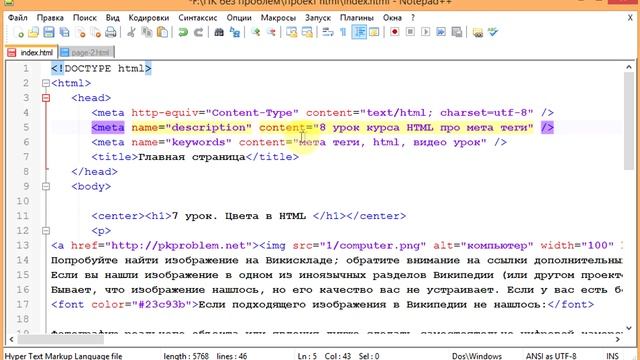
Task: Open the ? help menu
Action: coord(413,18)
